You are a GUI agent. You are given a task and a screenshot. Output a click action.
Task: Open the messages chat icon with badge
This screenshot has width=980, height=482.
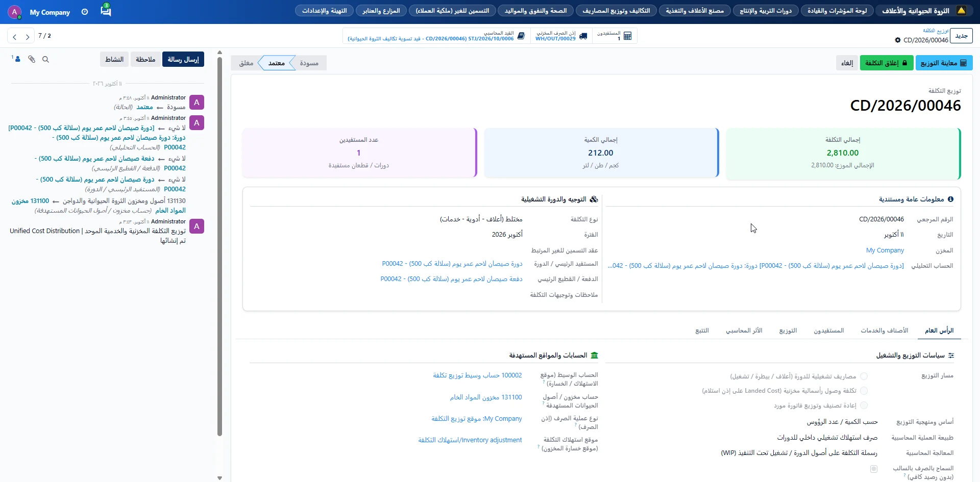pos(106,10)
